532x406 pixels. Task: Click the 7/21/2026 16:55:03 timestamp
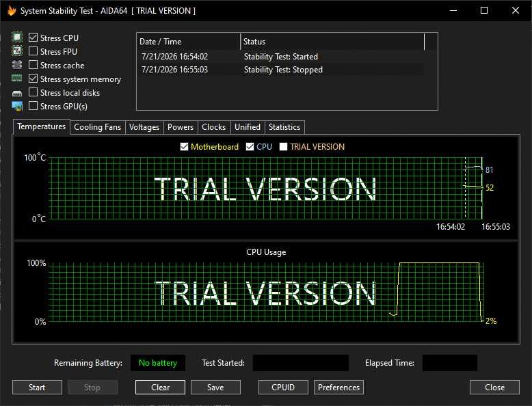click(175, 70)
